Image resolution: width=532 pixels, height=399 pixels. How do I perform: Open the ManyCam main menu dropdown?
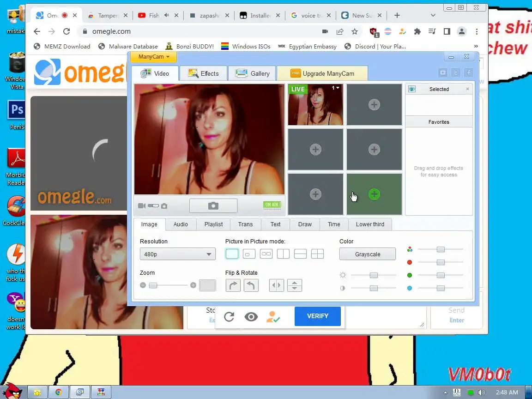153,57
